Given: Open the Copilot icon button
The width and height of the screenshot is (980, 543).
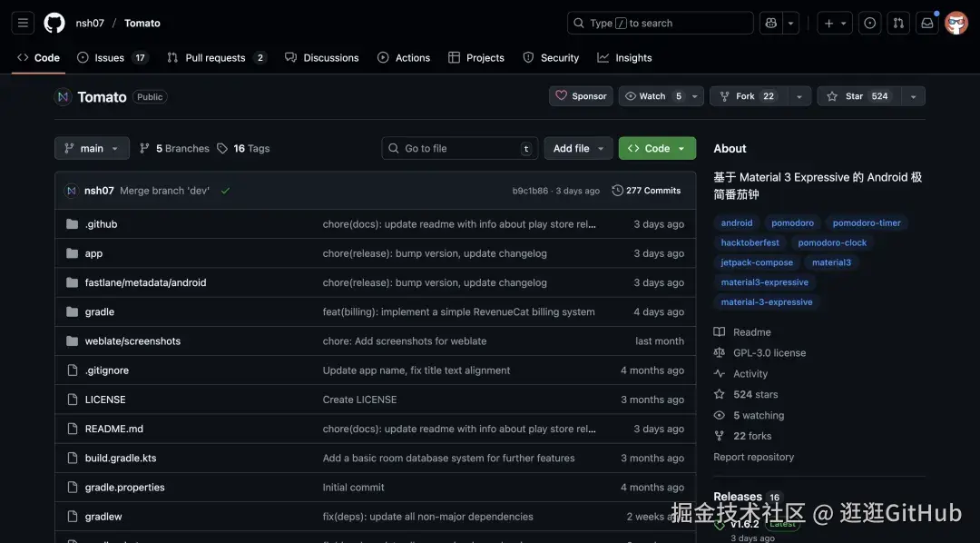Looking at the screenshot, I should click(x=770, y=23).
